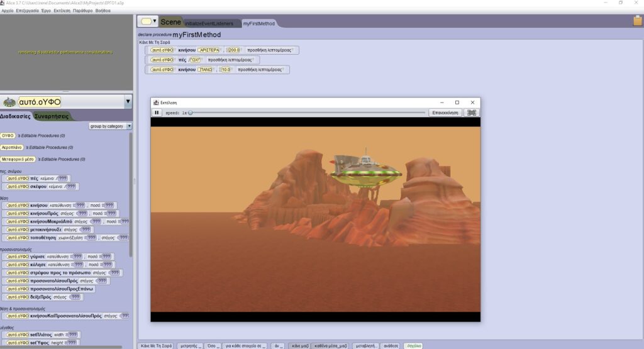Viewport: 644px width, 349px height.
Task: Maximize the Εκτέλεση run window
Action: pos(457,102)
